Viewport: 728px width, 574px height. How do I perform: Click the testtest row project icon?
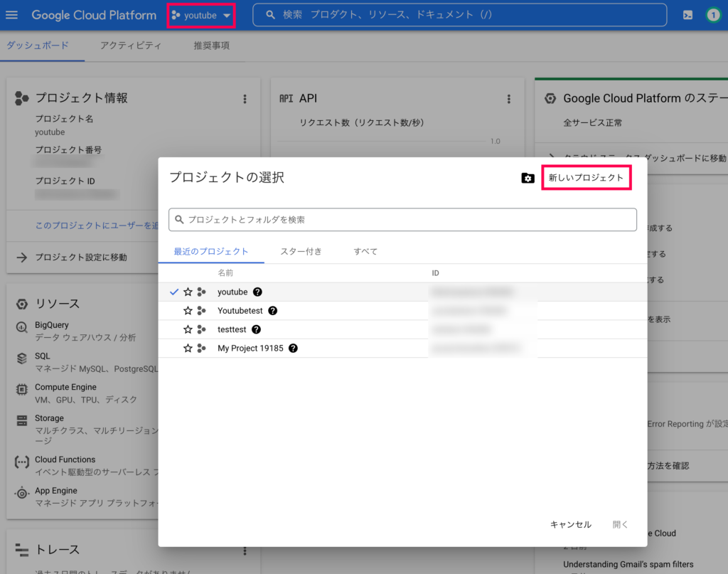click(x=201, y=330)
